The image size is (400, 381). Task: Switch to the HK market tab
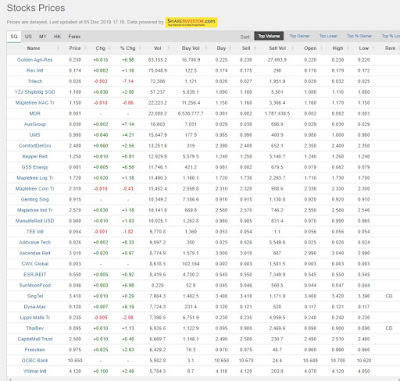[57, 36]
